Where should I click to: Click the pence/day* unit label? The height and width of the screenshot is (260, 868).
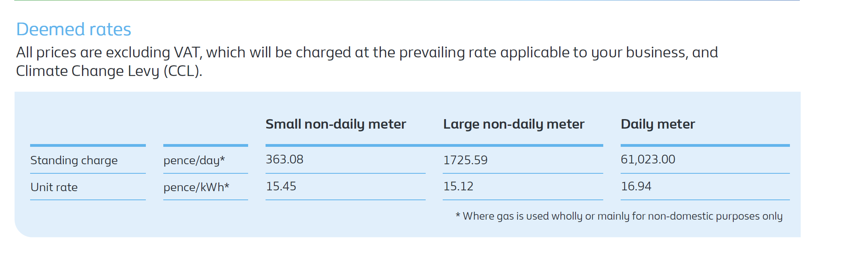tap(194, 160)
